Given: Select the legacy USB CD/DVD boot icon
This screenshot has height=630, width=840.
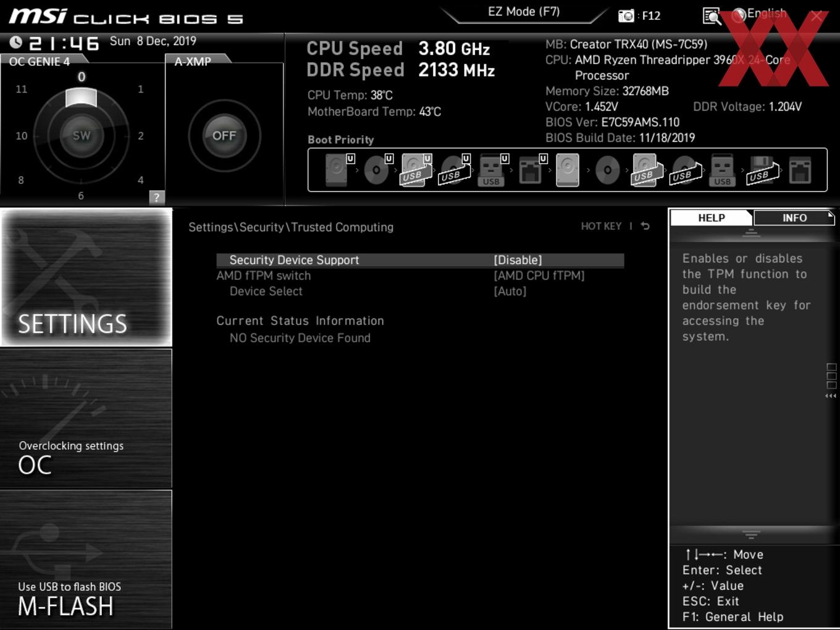Looking at the screenshot, I should coord(686,170).
